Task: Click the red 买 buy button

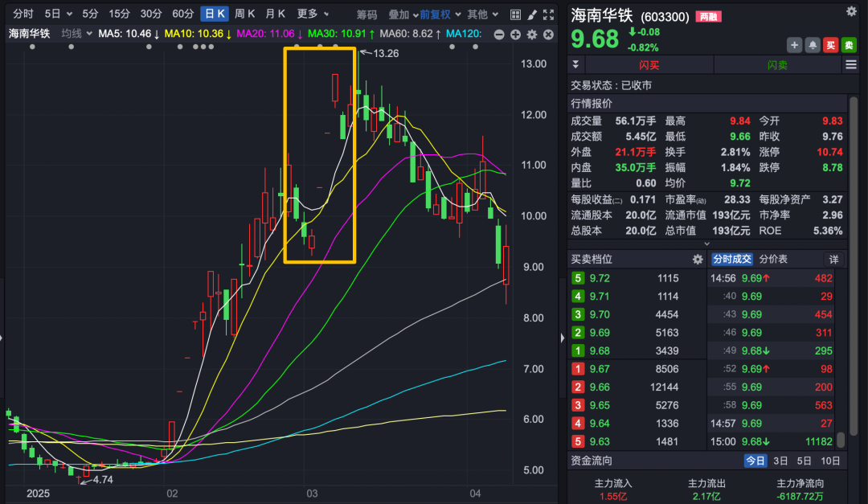Action: click(830, 45)
